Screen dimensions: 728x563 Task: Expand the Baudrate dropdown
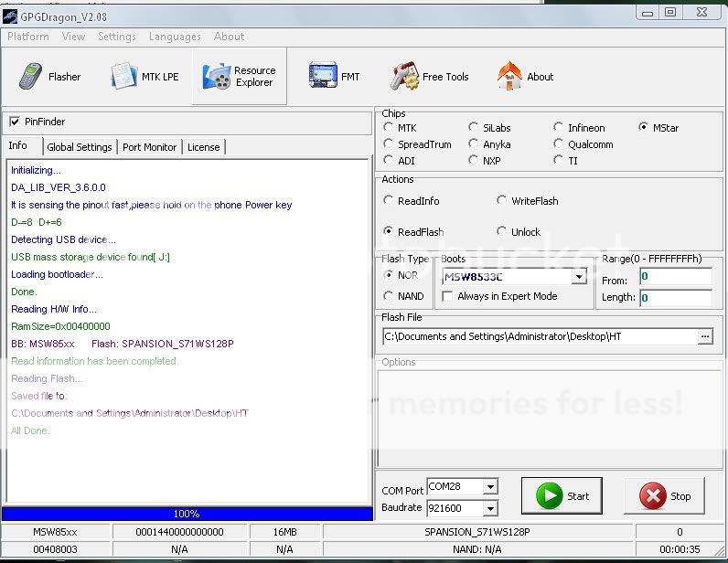pos(490,508)
